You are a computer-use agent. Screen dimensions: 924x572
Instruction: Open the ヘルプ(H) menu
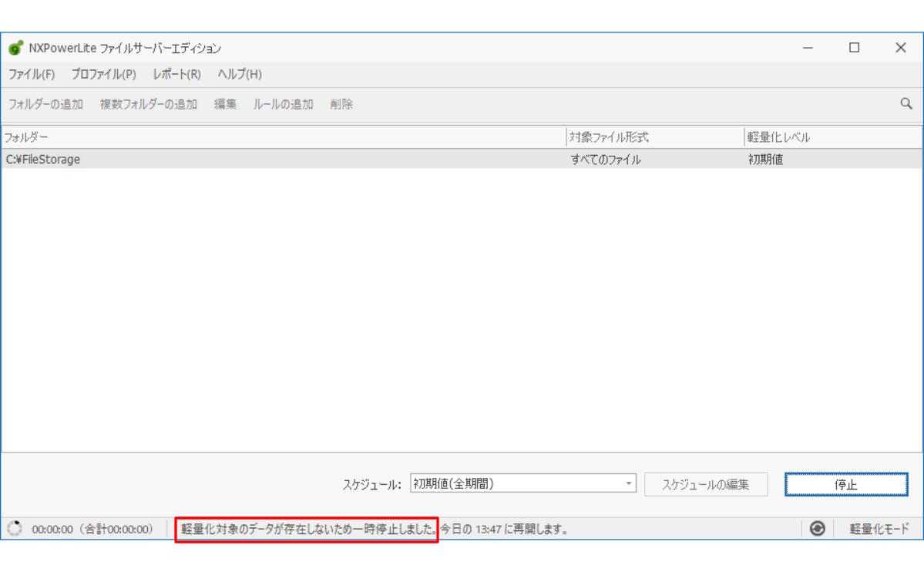pos(240,74)
